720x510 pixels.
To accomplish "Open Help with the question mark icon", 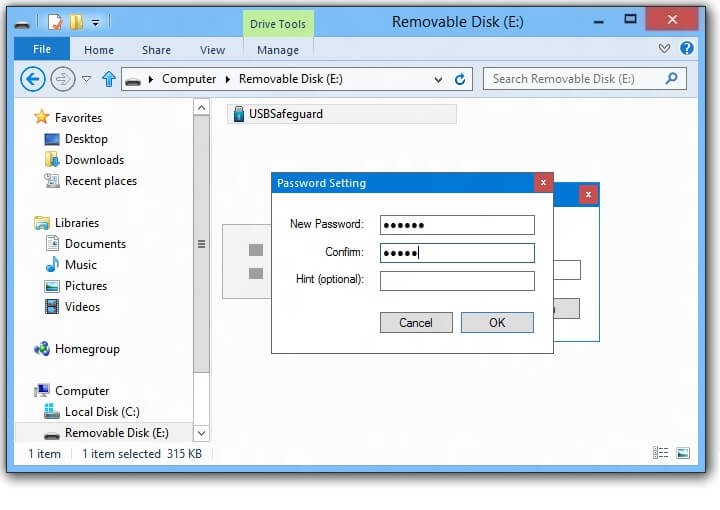I will tap(687, 48).
